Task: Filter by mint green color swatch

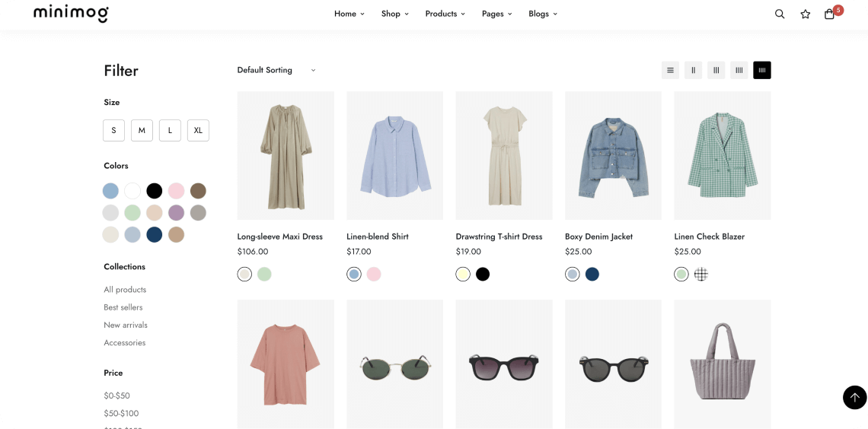Action: [132, 213]
